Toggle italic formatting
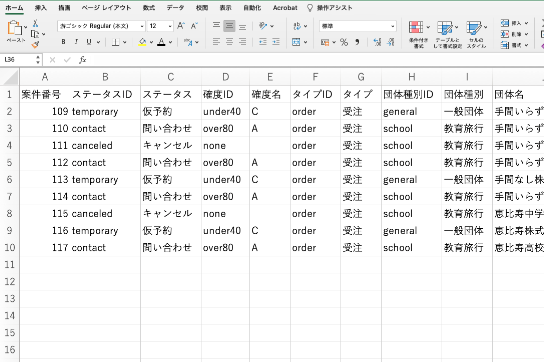The width and height of the screenshot is (544, 362). [76, 42]
